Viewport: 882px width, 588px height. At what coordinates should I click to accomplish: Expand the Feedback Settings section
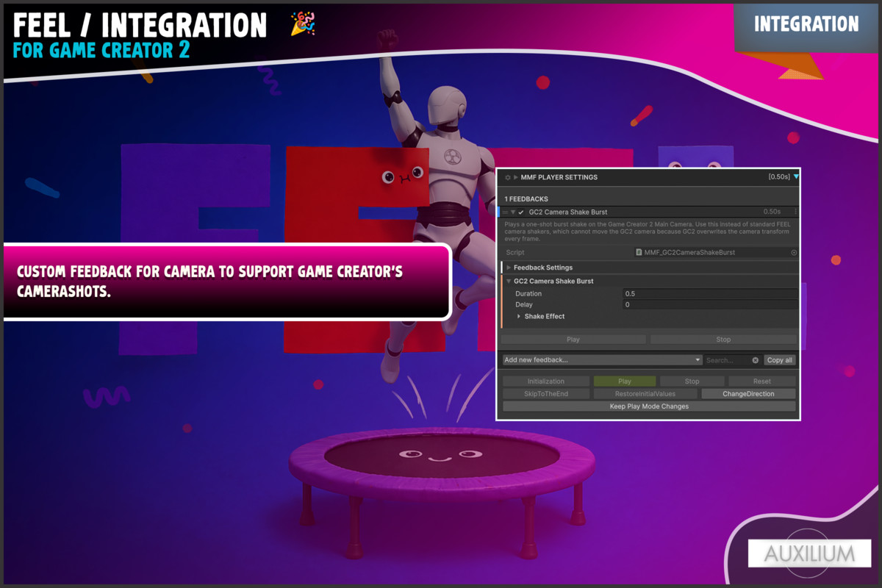point(509,268)
